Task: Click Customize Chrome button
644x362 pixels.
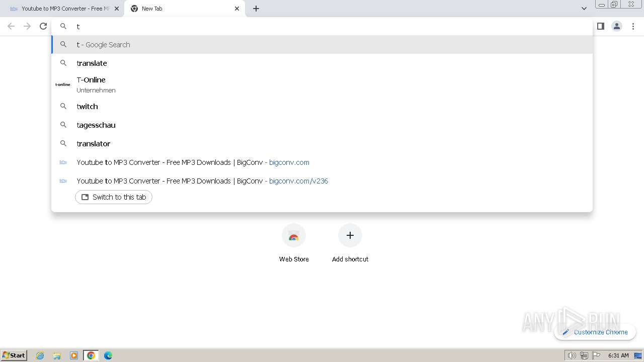Action: coord(595,332)
